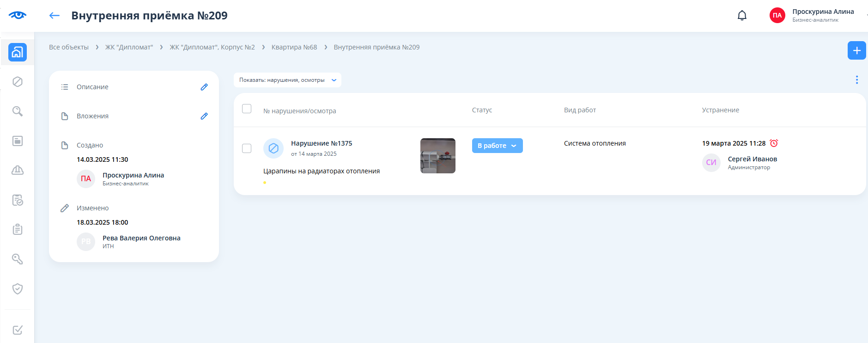Open the 'ЖК "Дипломат", Корпус №2' breadcrumb

(x=212, y=47)
